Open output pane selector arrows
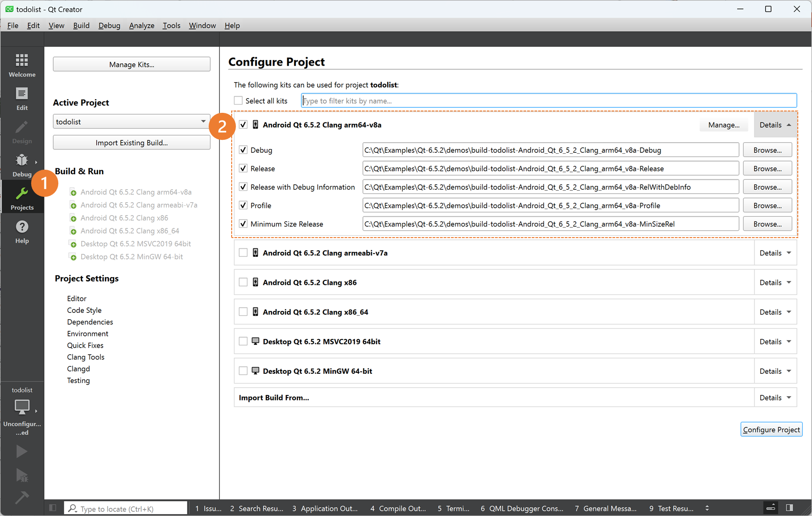The width and height of the screenshot is (812, 516). (707, 508)
